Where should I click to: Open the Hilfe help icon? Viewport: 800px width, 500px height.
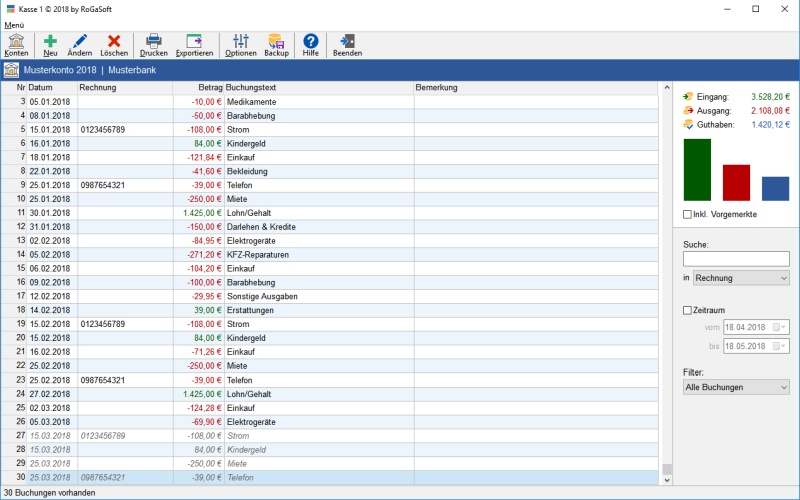(311, 44)
